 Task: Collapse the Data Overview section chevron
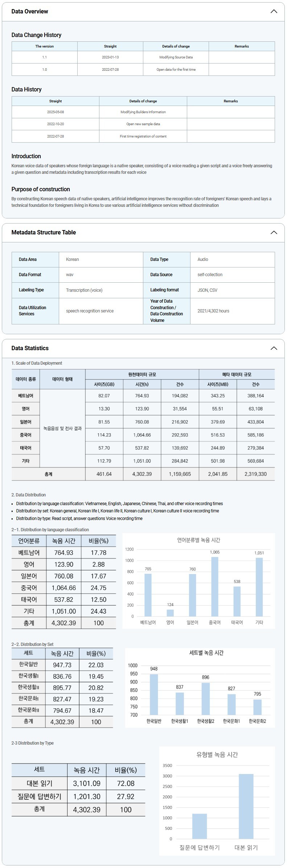(274, 11)
